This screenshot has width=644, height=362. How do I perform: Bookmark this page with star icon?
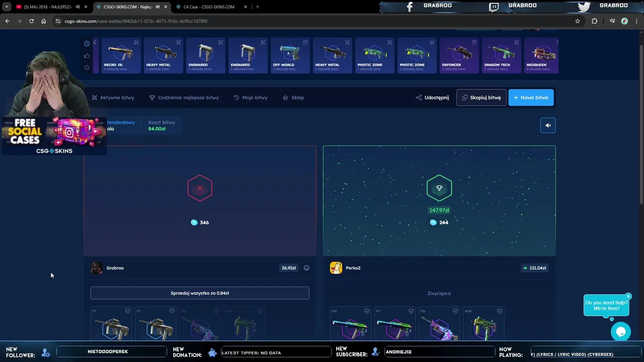(578, 21)
